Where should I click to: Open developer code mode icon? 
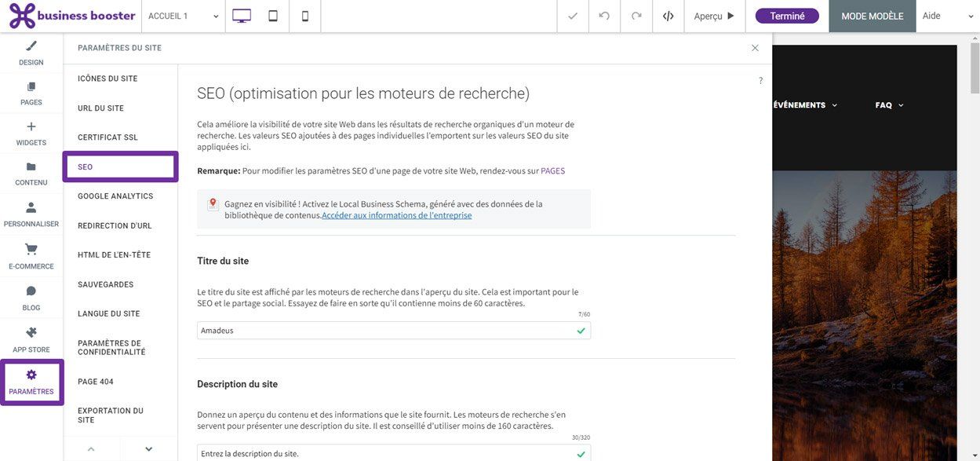(669, 16)
